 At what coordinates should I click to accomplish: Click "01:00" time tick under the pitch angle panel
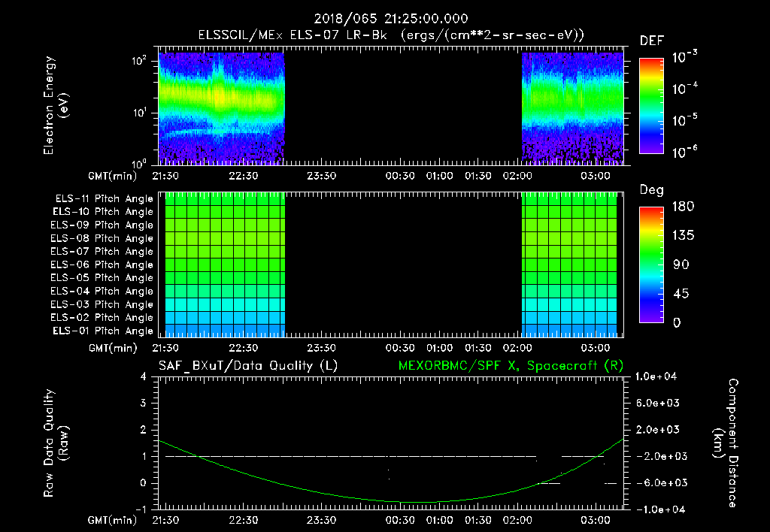(439, 348)
